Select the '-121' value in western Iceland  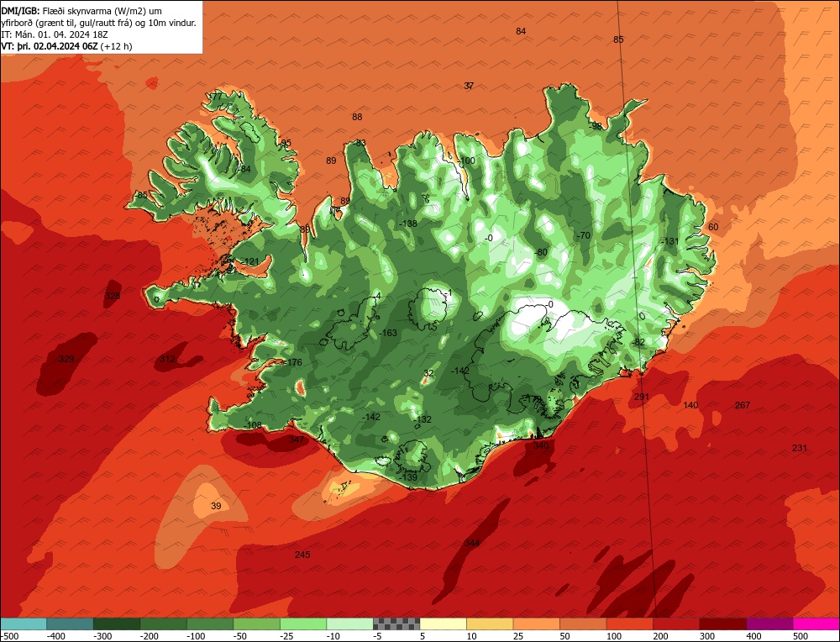pos(250,261)
